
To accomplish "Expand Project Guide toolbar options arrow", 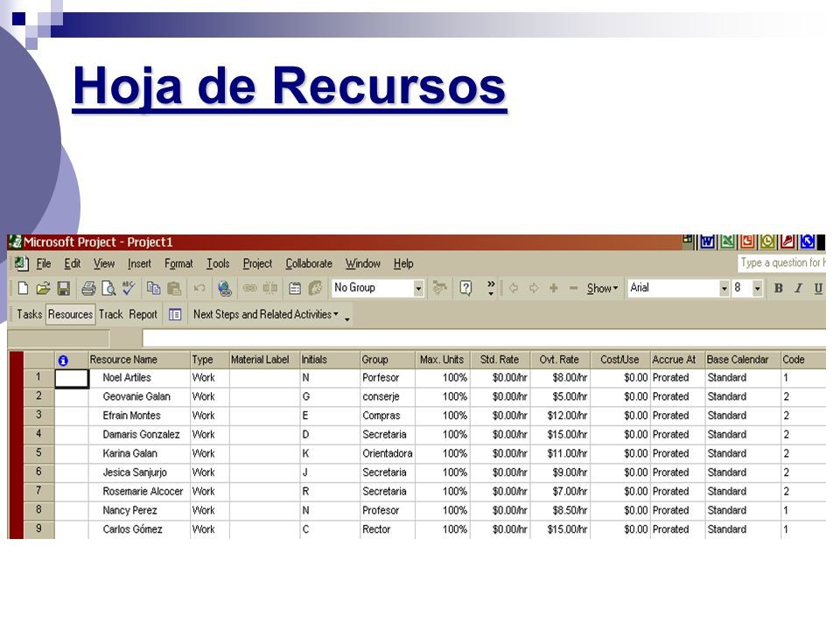I will [347, 318].
